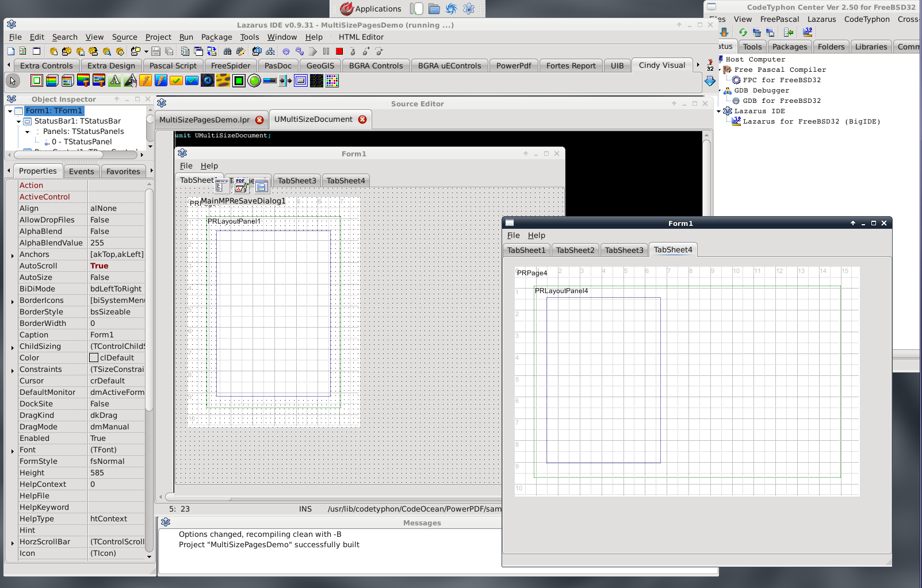Select the PDF component icon on the designer form
Image resolution: width=922 pixels, height=588 pixels.
241,185
